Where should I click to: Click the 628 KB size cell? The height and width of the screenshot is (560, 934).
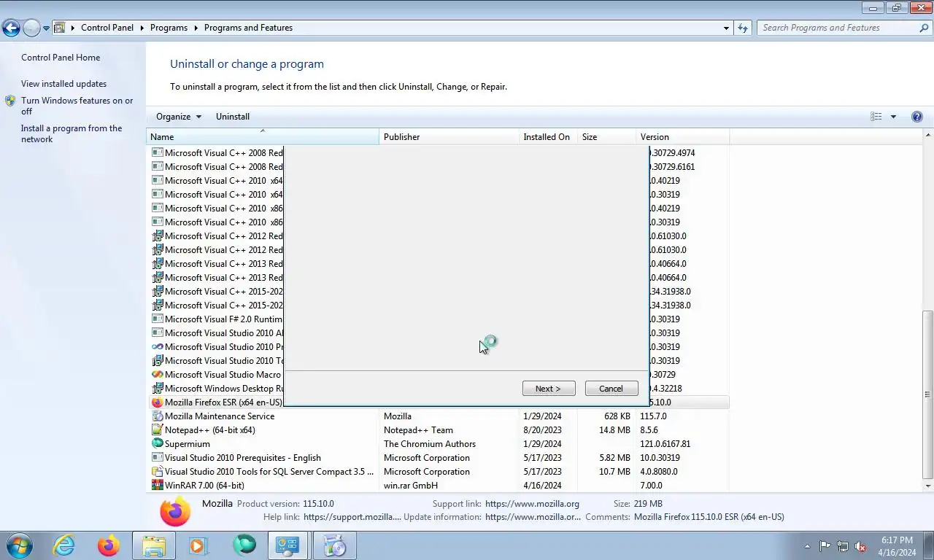tap(617, 416)
